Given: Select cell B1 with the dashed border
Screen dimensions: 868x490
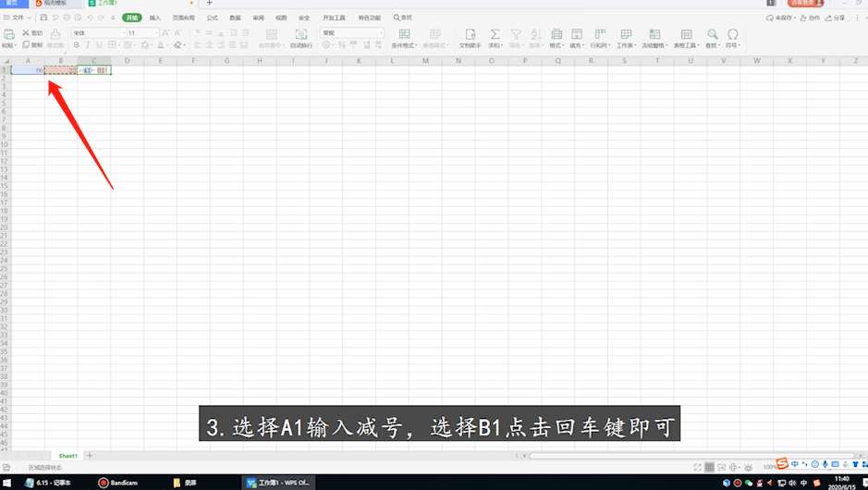Looking at the screenshot, I should point(61,70).
